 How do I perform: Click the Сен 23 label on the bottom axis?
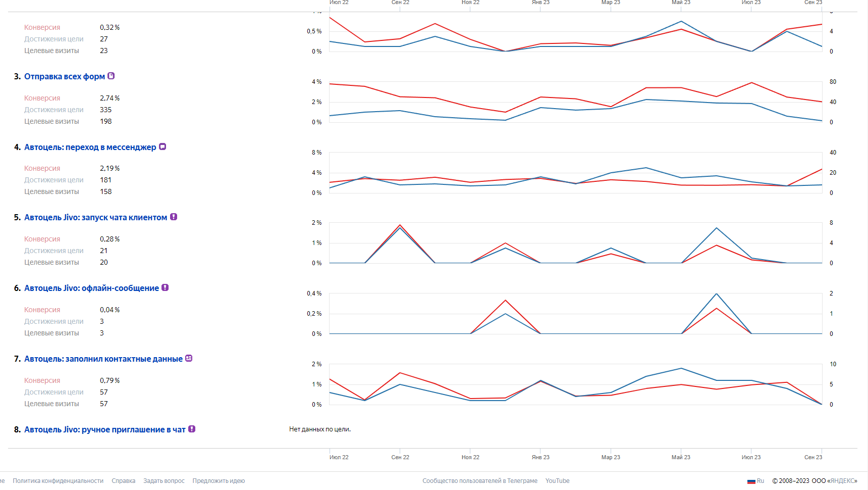pyautogui.click(x=813, y=457)
